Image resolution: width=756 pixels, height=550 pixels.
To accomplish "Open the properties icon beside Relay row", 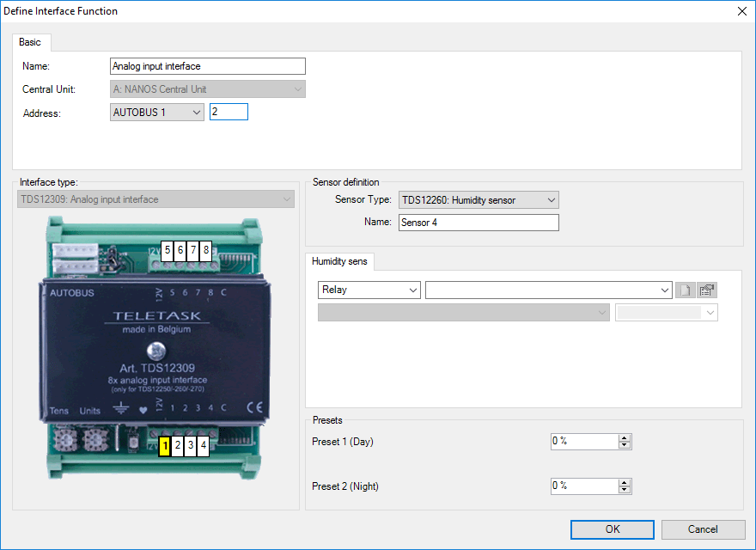I will (x=707, y=290).
